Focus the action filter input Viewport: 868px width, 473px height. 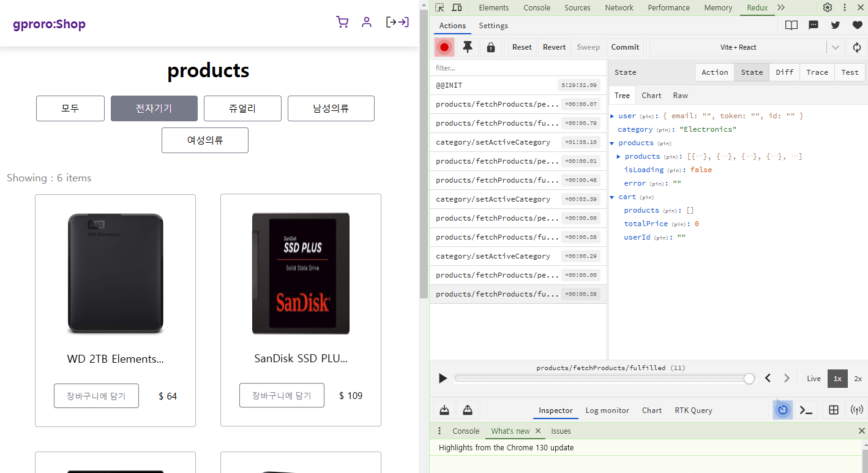click(x=518, y=68)
